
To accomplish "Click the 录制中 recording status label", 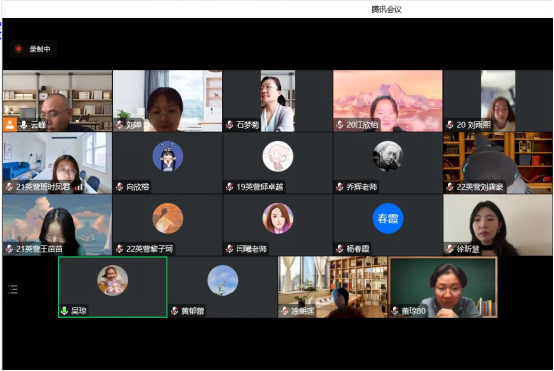I will coord(40,49).
